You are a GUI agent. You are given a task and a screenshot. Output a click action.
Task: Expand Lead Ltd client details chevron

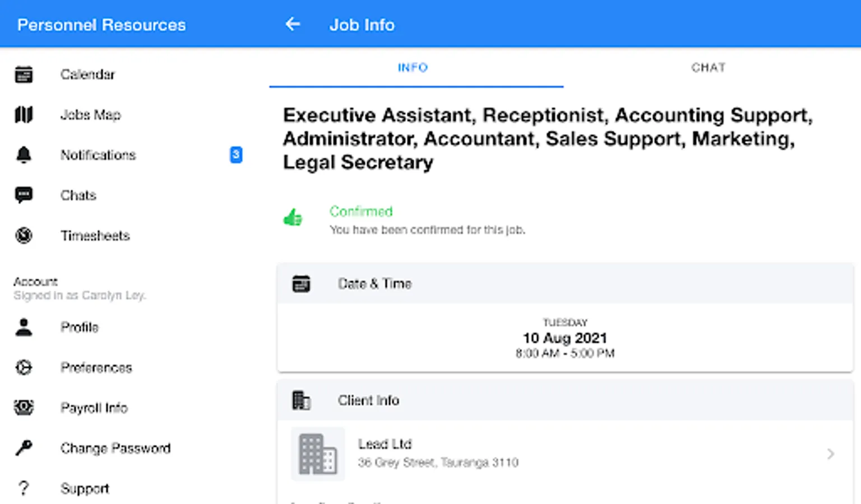click(830, 454)
